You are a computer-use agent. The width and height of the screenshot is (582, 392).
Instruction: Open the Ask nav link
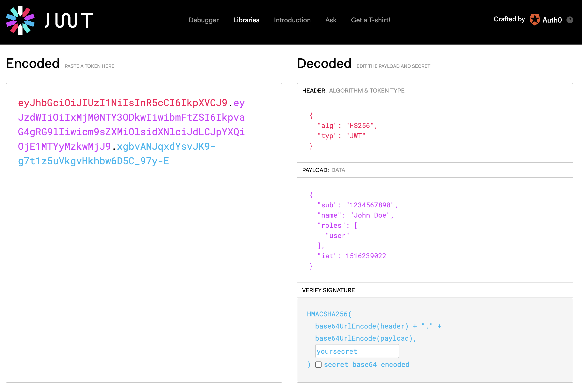pyautogui.click(x=331, y=20)
